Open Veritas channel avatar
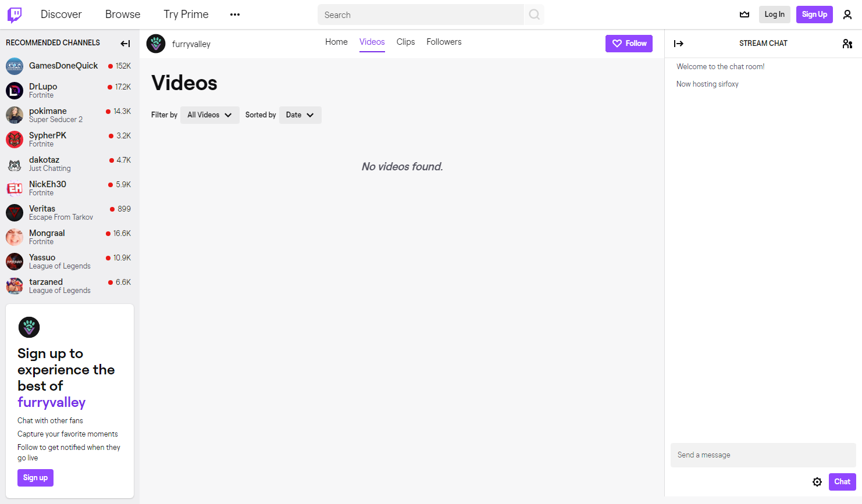The width and height of the screenshot is (862, 504). click(15, 213)
